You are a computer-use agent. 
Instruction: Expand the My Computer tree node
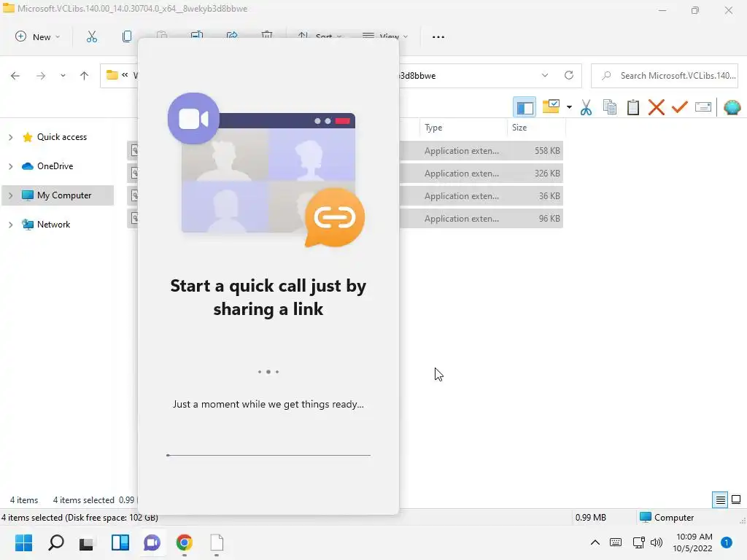coord(10,195)
